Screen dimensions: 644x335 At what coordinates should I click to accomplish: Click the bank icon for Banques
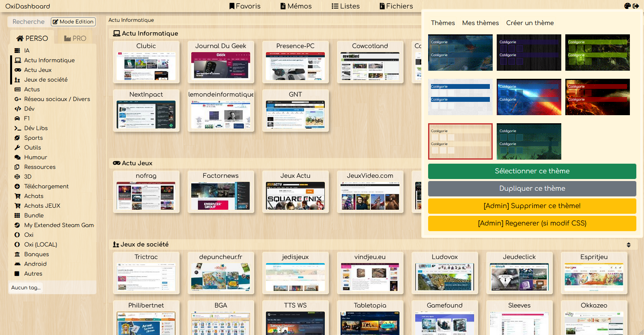[x=17, y=254]
